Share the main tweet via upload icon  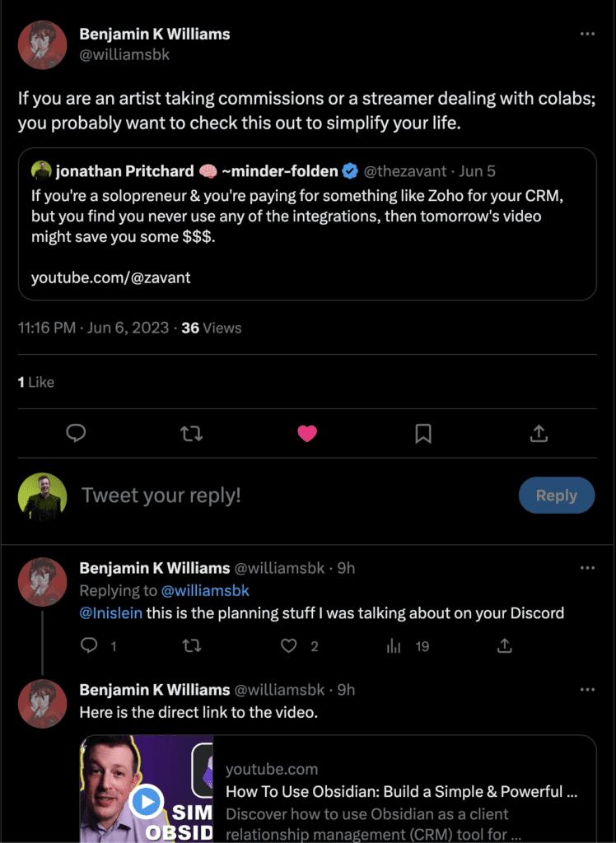coord(539,433)
